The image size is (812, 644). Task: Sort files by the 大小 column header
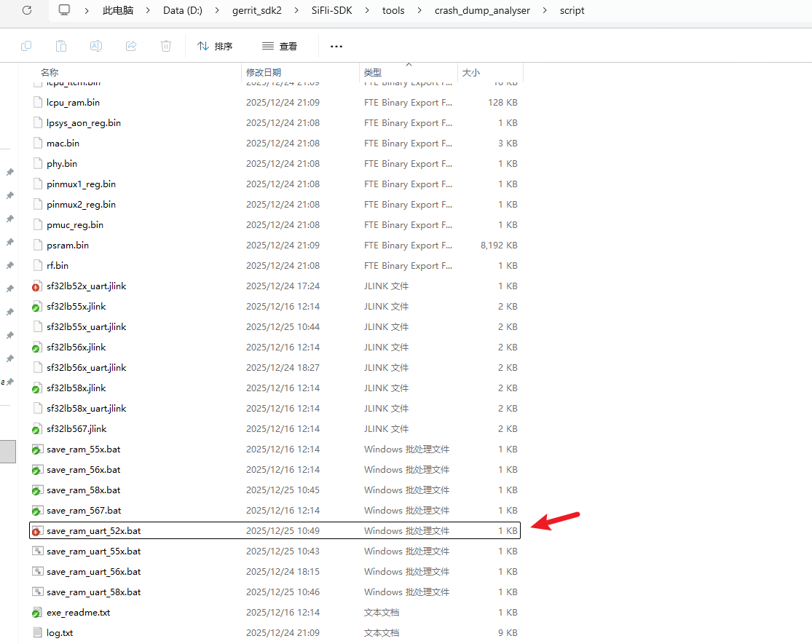point(471,73)
